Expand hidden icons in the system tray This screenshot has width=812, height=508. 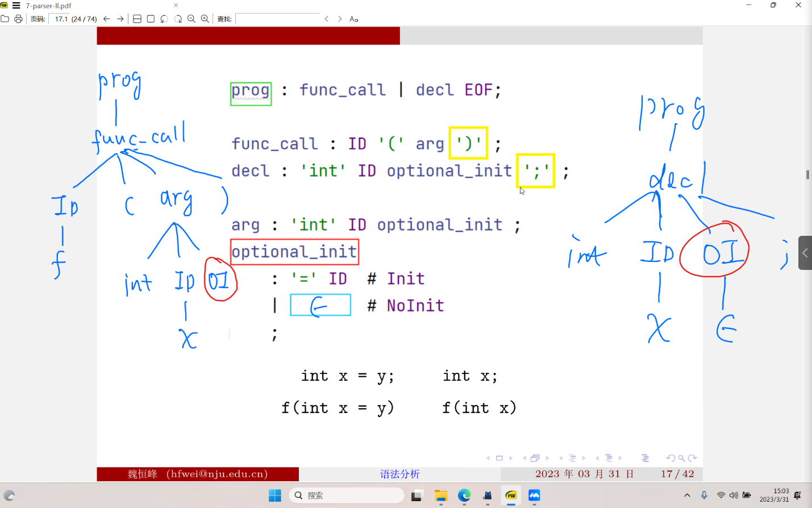click(x=688, y=495)
